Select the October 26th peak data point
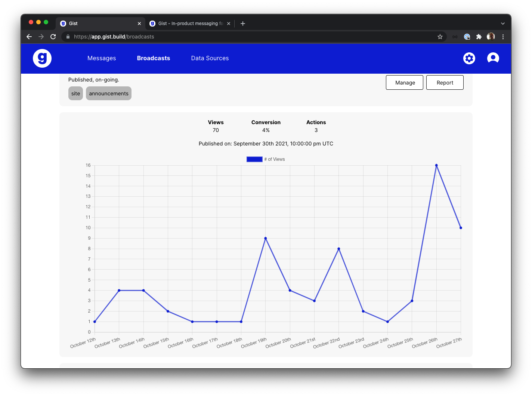The height and width of the screenshot is (396, 532). [436, 165]
